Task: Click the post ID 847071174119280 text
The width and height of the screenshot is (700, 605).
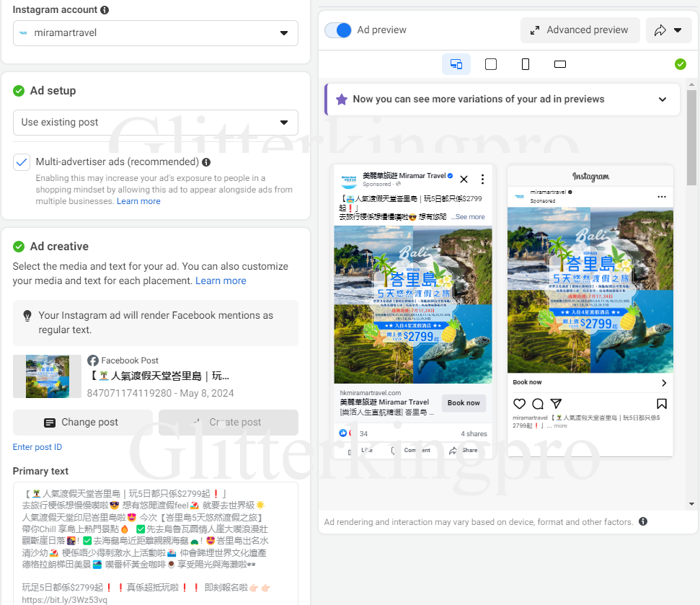Action: 129,393
